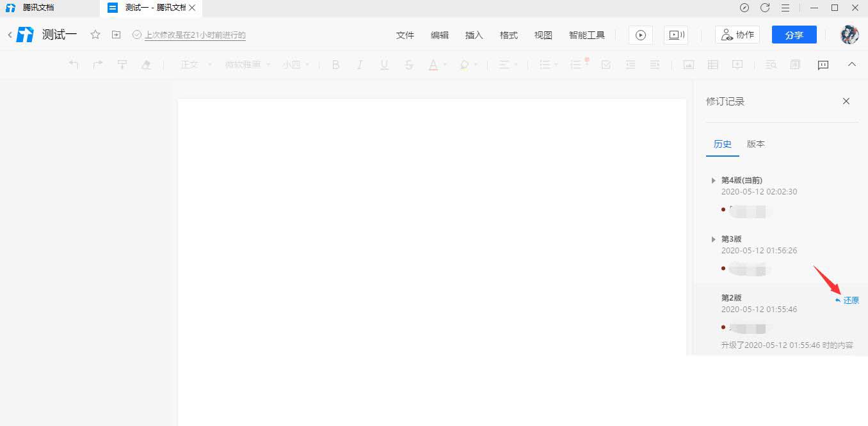Click the Tencent Docs logo beside the title
Viewport: 868px width, 426px height.
[25, 35]
